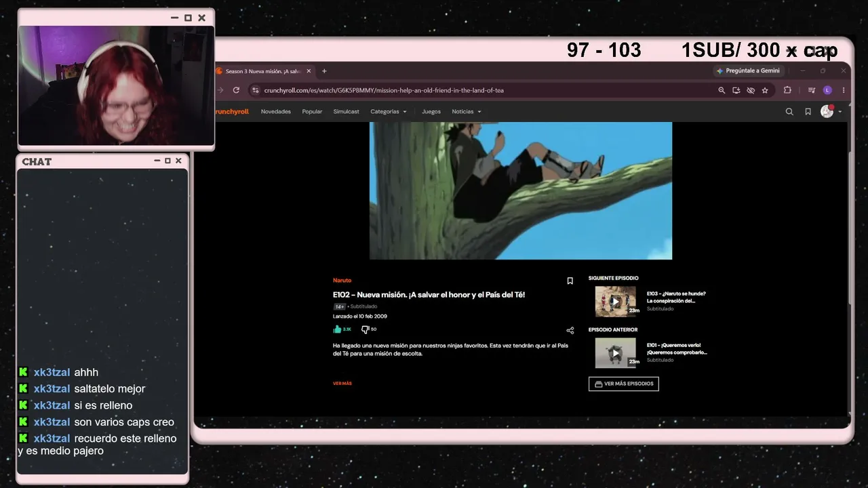Click the CHAT panel title
The width and height of the screenshot is (868, 488).
coord(37,161)
